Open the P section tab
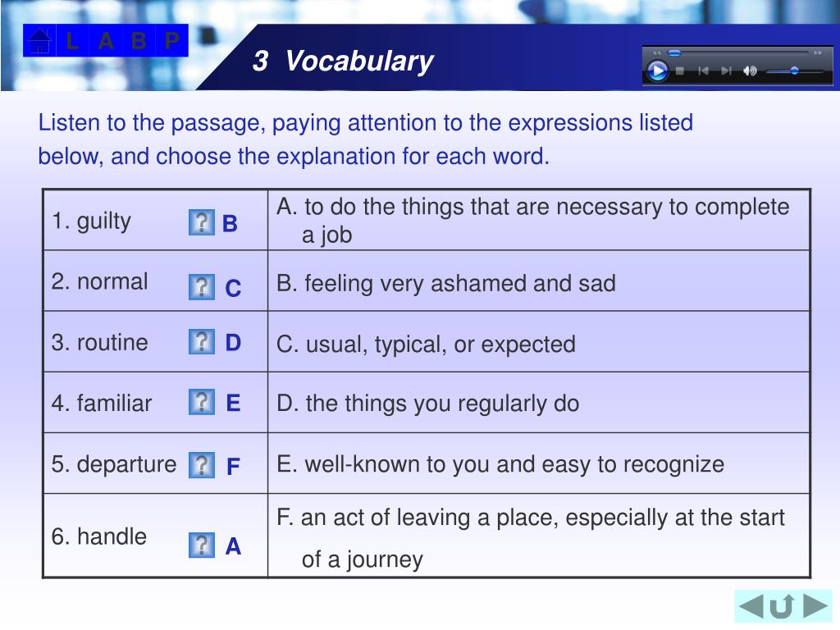 pyautogui.click(x=171, y=41)
